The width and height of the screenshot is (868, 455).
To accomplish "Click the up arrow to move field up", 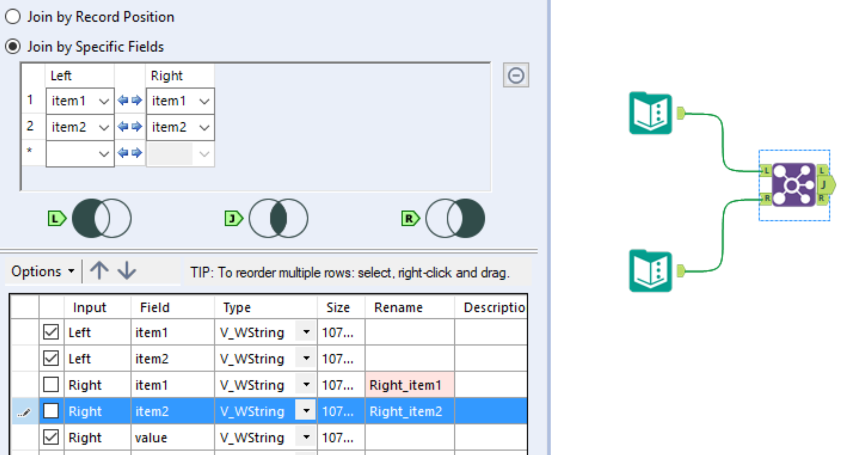I will (100, 271).
